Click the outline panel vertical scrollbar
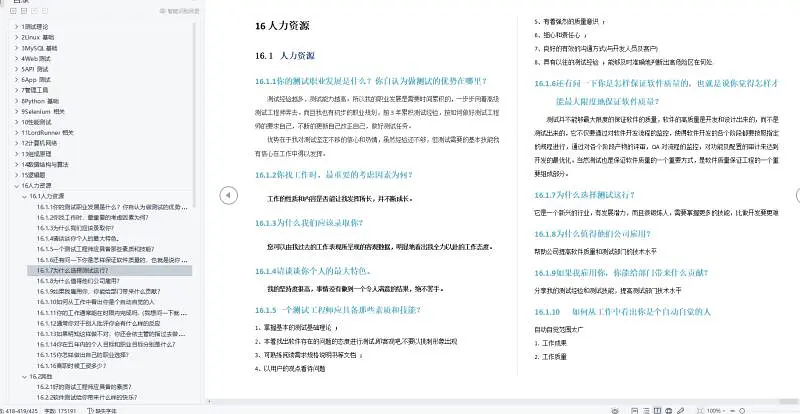Screen dimensions: 800x414 coord(194,115)
